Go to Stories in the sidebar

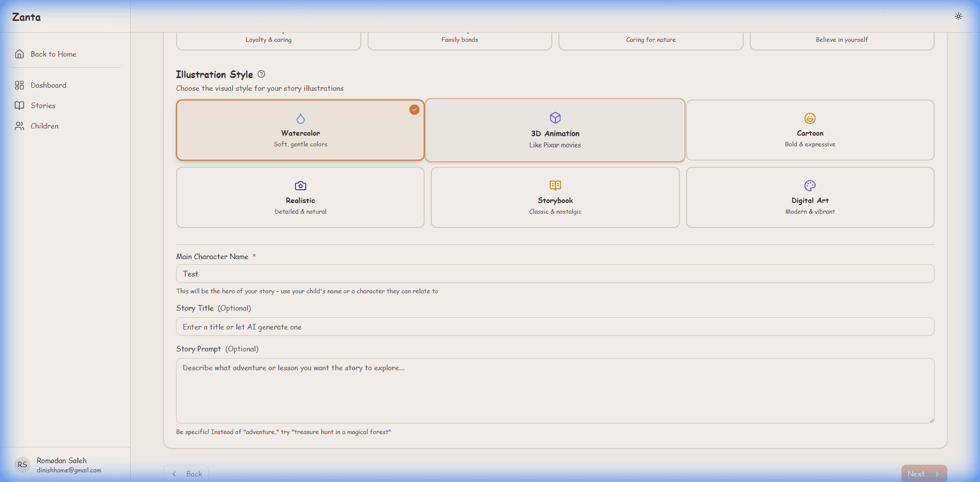pos(43,106)
